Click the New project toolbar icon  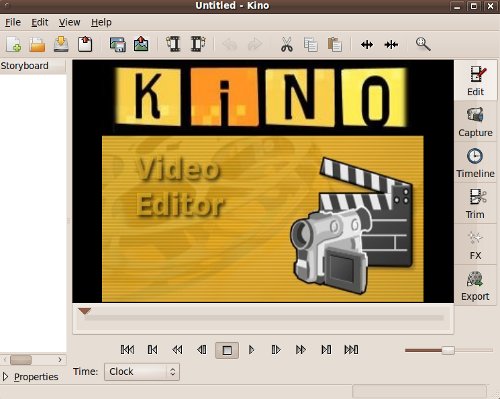[x=14, y=44]
